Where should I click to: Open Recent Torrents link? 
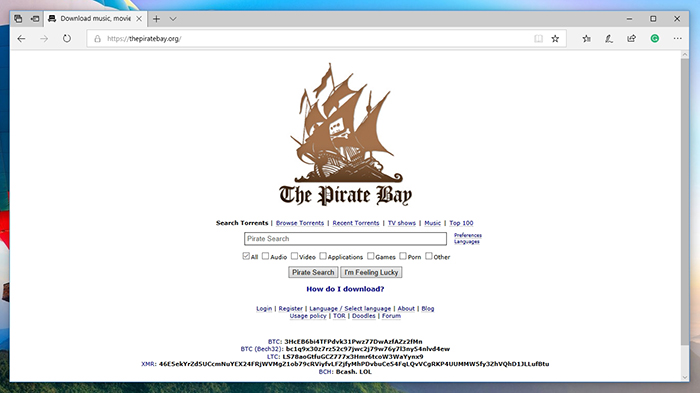click(x=356, y=223)
